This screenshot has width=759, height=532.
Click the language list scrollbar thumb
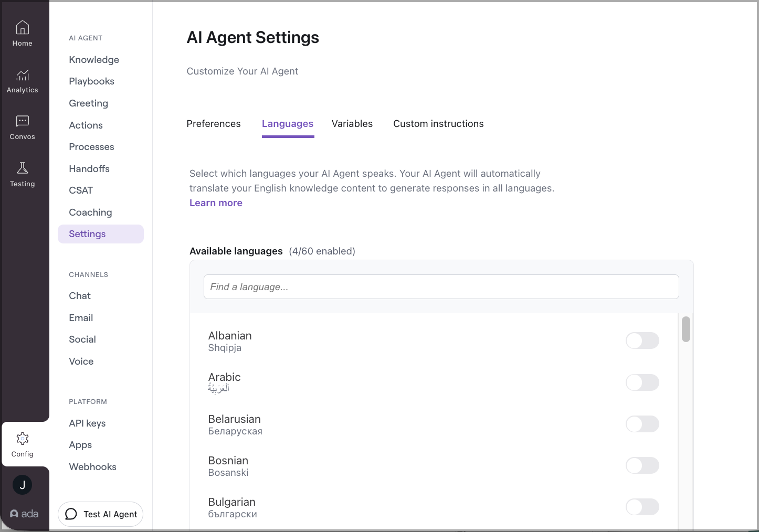click(686, 329)
